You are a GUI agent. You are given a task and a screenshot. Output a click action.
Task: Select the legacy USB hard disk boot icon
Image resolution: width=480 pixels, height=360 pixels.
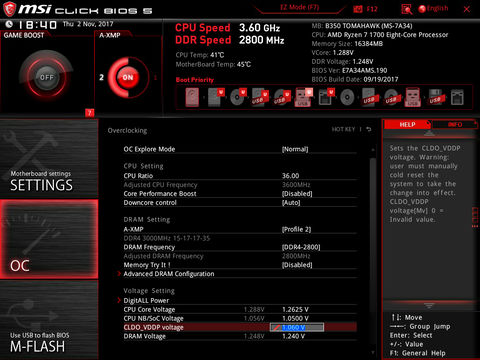(x=369, y=97)
